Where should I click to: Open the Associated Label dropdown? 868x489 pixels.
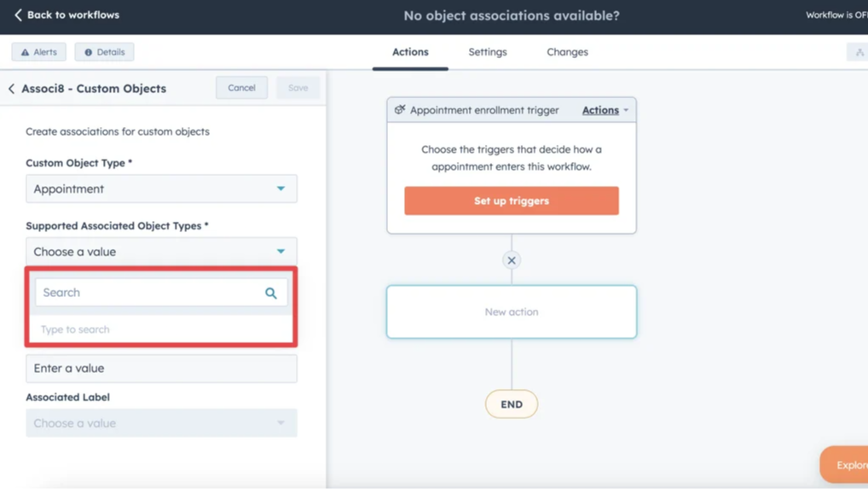[161, 423]
